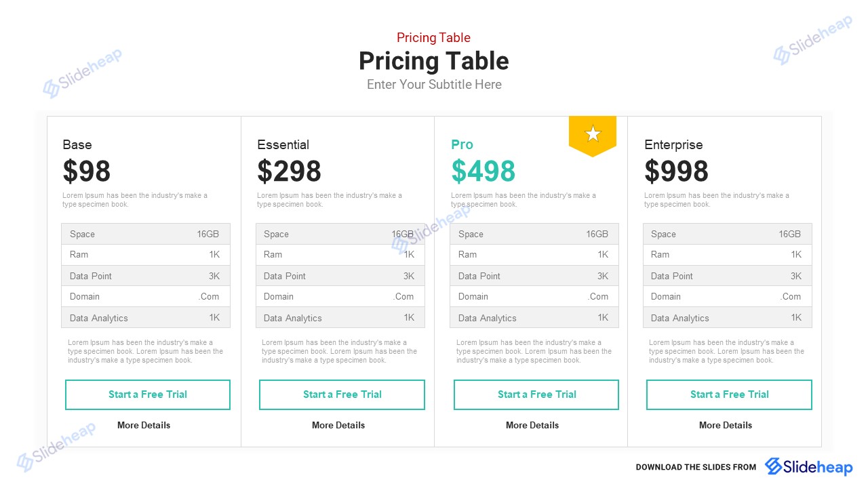Viewport: 868px width, 488px height.
Task: Open More Details for Essential plan
Action: [338, 425]
